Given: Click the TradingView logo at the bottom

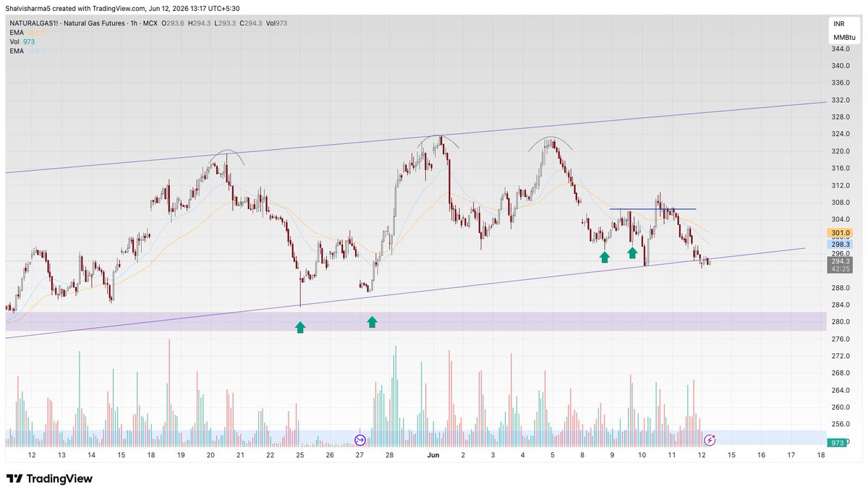Looking at the screenshot, I should (49, 479).
